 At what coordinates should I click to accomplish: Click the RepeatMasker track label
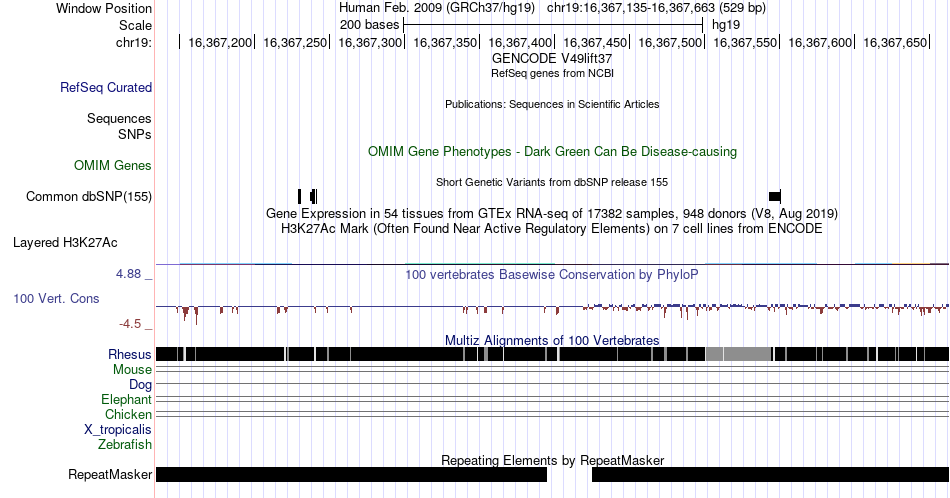click(110, 474)
